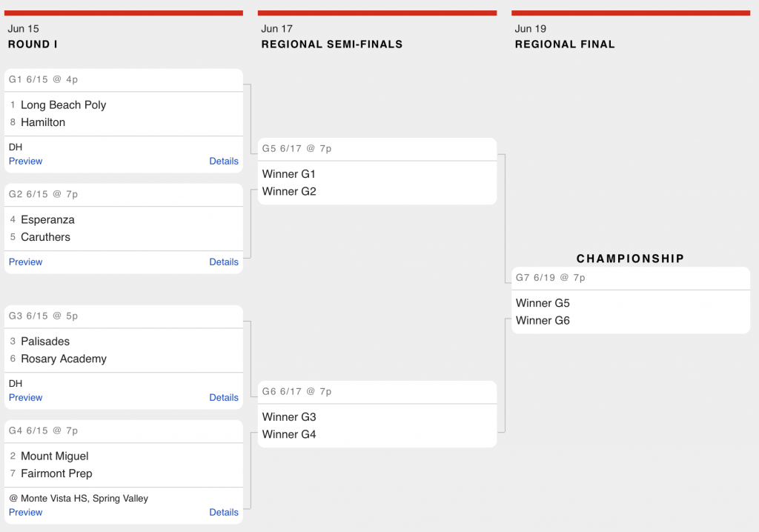
Task: Click the G5 semi-final game header
Action: 377,149
